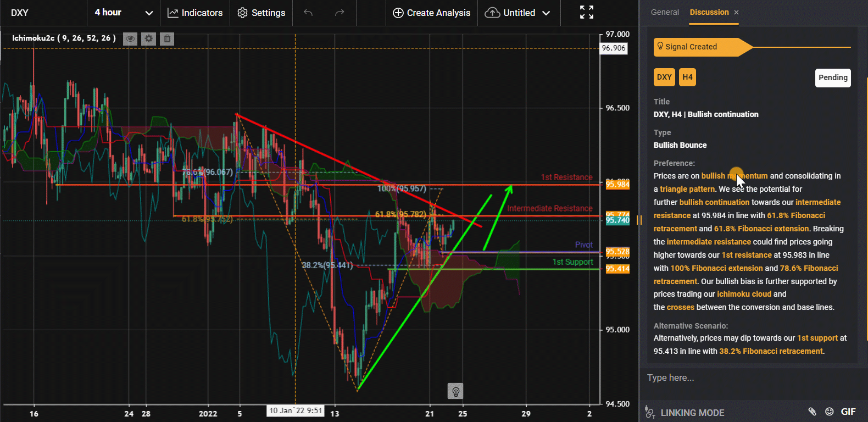Click the 1st Support line label

click(x=572, y=262)
